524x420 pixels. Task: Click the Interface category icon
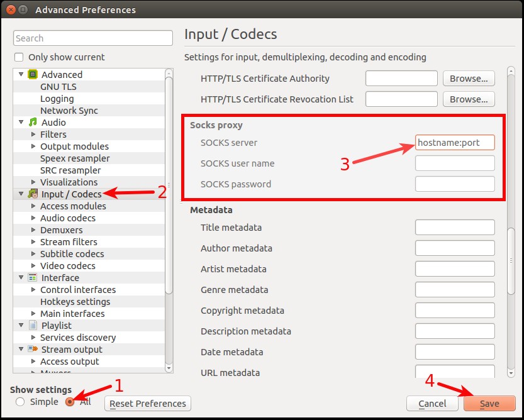[x=33, y=278]
